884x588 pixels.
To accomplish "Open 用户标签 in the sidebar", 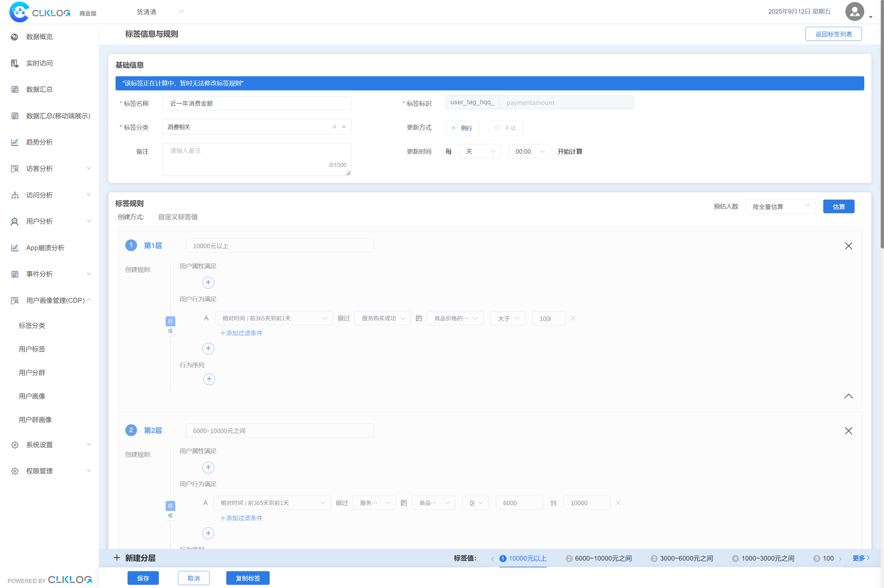I will coord(32,349).
